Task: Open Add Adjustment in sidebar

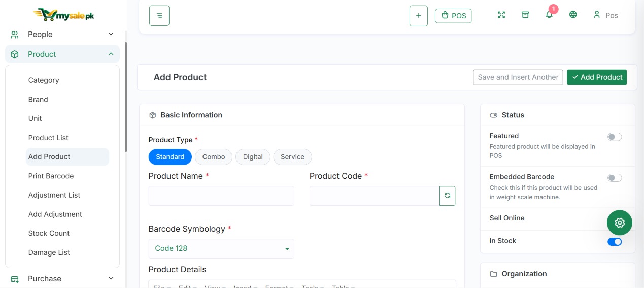Action: (x=55, y=214)
